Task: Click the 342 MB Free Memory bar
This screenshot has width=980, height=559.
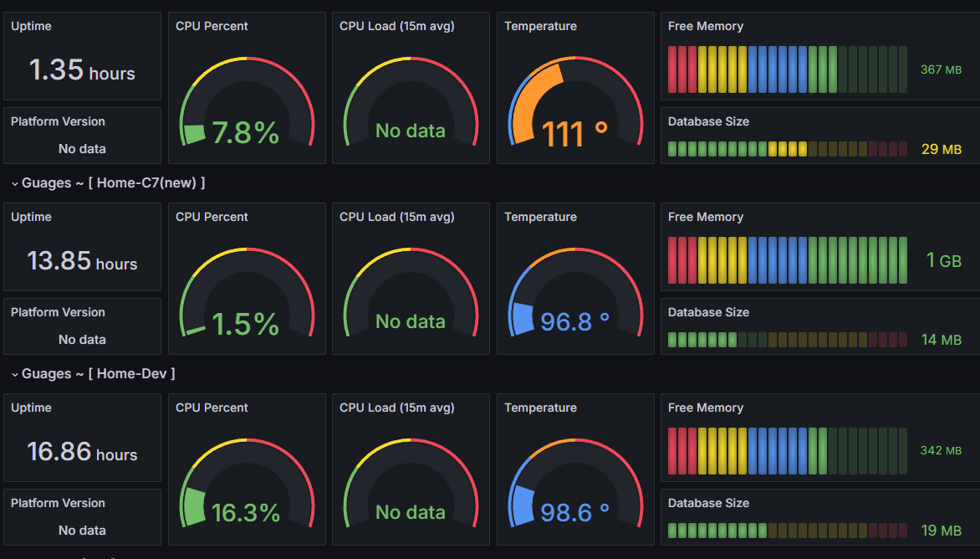Action: (x=788, y=451)
